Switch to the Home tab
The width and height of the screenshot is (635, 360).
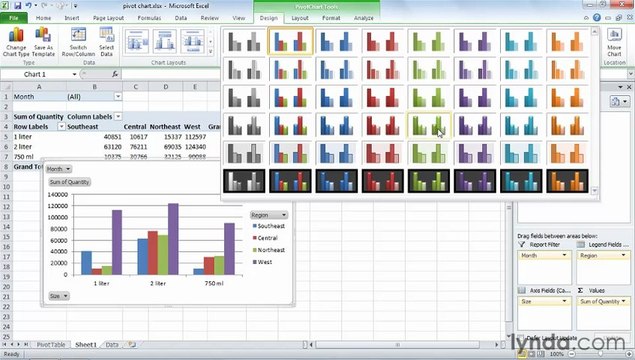tap(43, 18)
